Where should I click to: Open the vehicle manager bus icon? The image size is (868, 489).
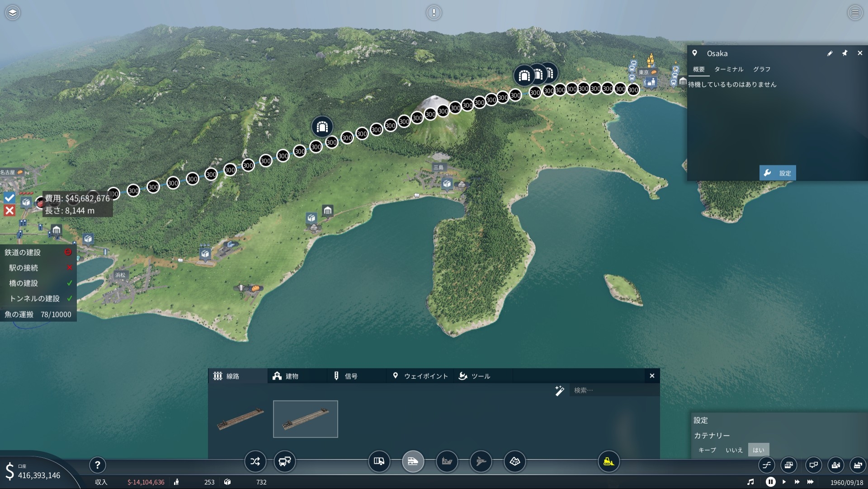coord(284,461)
